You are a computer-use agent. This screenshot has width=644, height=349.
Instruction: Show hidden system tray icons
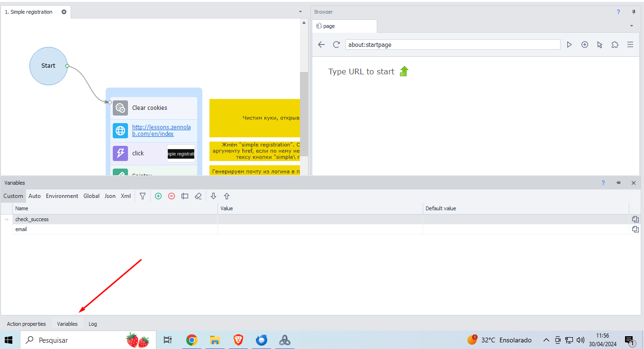(546, 340)
